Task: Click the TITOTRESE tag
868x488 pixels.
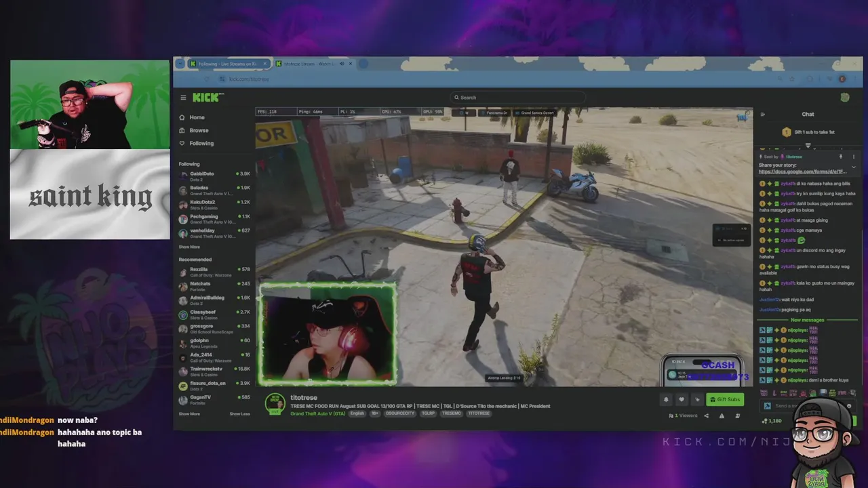Action: click(x=479, y=413)
